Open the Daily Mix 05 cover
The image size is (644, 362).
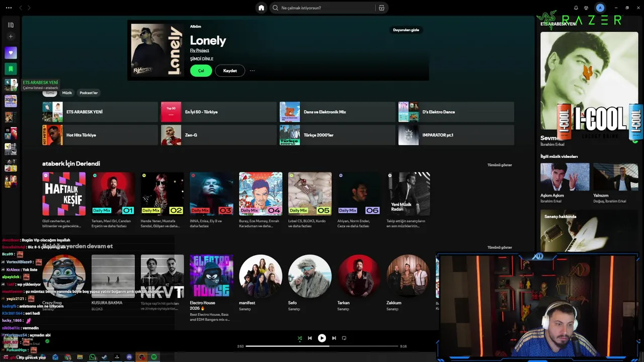tap(310, 194)
